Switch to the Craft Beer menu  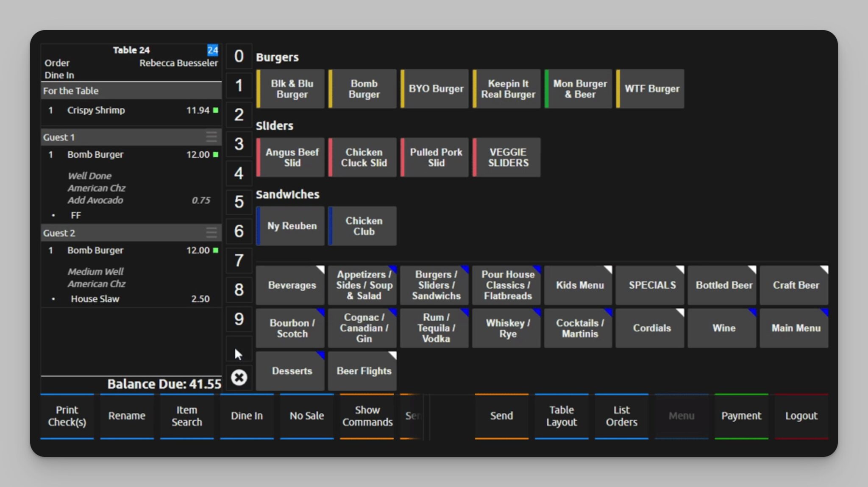[x=796, y=285]
